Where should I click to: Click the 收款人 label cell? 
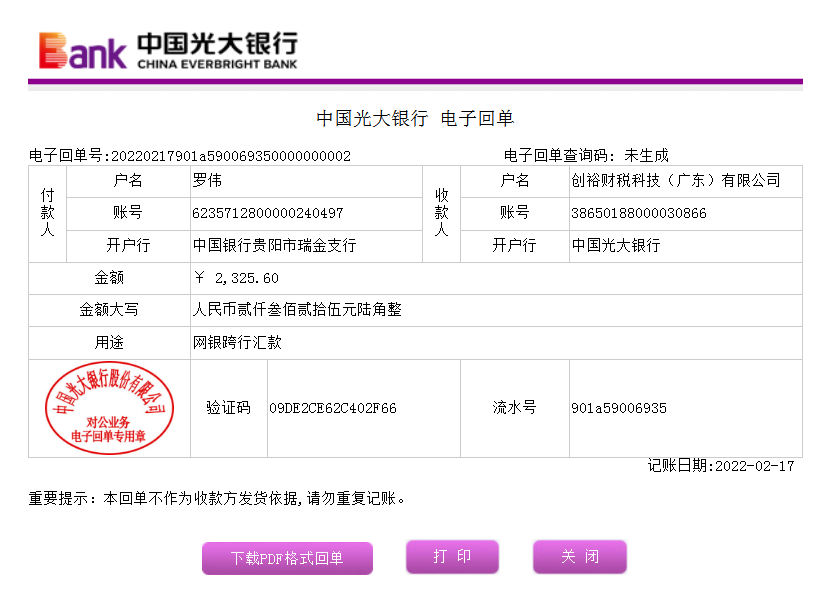coord(441,214)
